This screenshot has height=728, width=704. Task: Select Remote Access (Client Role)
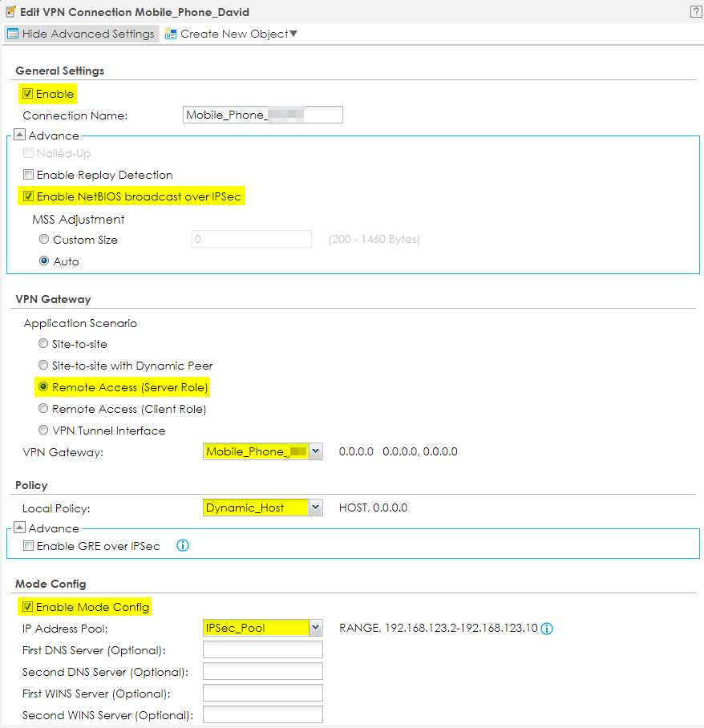pos(44,409)
